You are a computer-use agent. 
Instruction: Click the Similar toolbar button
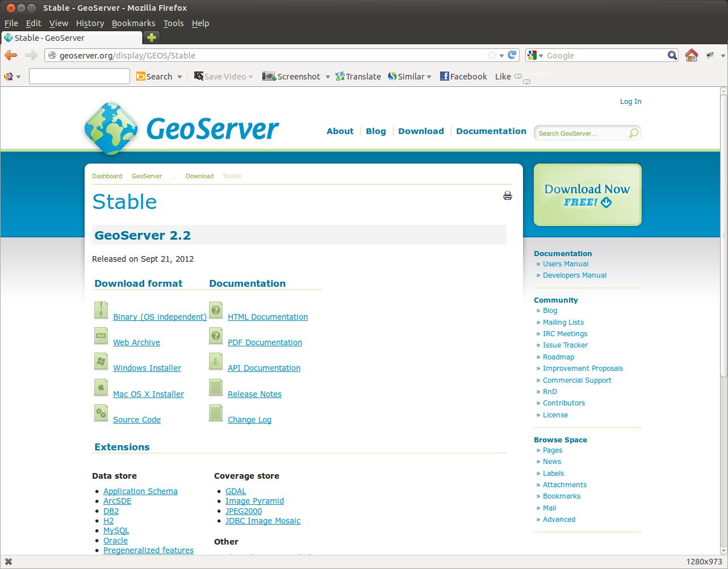click(x=406, y=76)
